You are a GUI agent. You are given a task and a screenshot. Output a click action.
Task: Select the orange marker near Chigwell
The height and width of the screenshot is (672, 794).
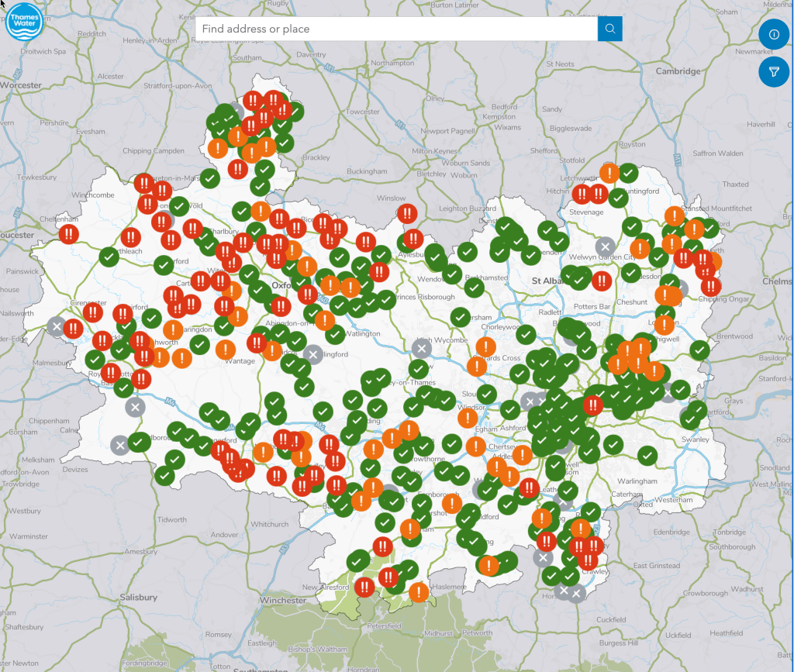coord(664,323)
